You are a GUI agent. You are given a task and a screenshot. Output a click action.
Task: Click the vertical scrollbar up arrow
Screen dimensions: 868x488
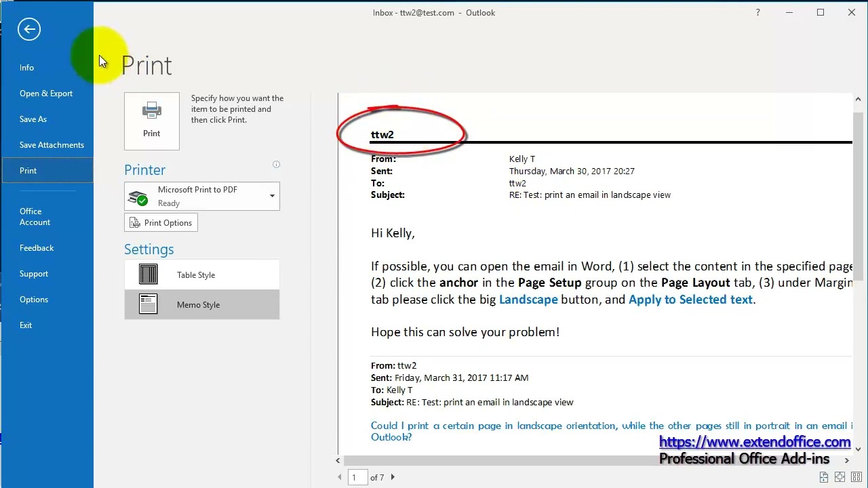[858, 99]
